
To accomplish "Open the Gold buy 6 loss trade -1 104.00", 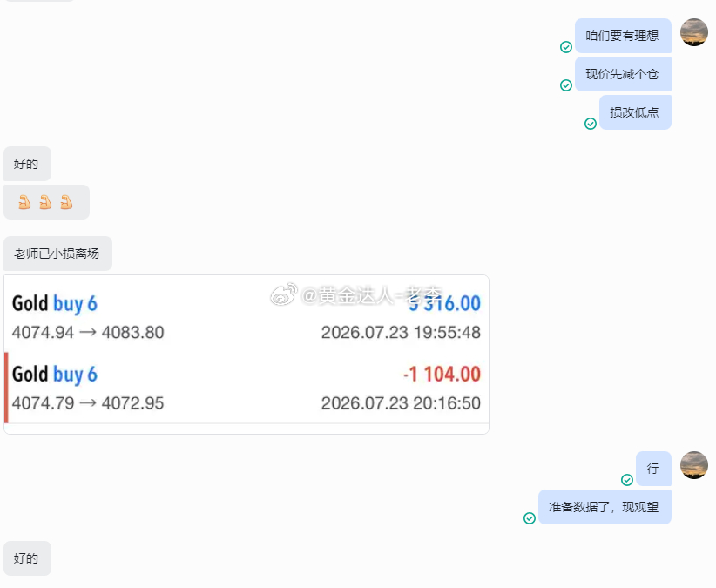I will pos(247,388).
